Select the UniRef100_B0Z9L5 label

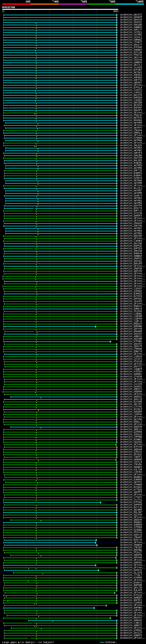coord(131,409)
